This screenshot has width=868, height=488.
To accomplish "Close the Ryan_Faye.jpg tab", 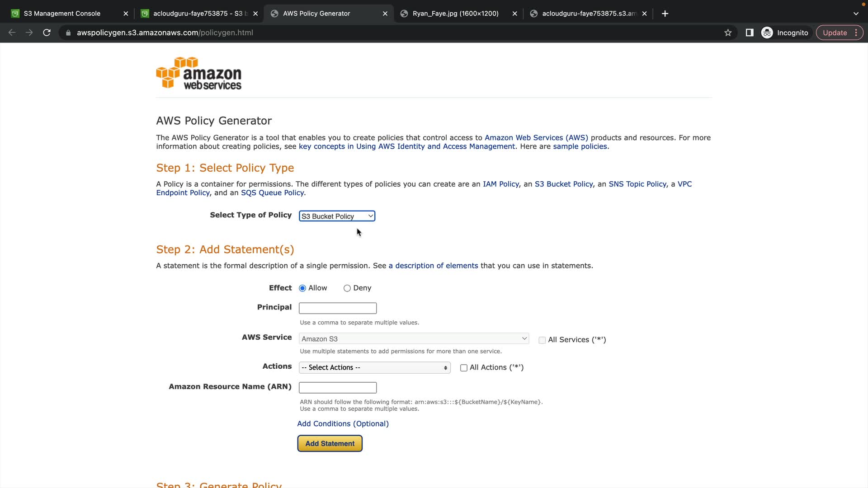I will tap(514, 14).
